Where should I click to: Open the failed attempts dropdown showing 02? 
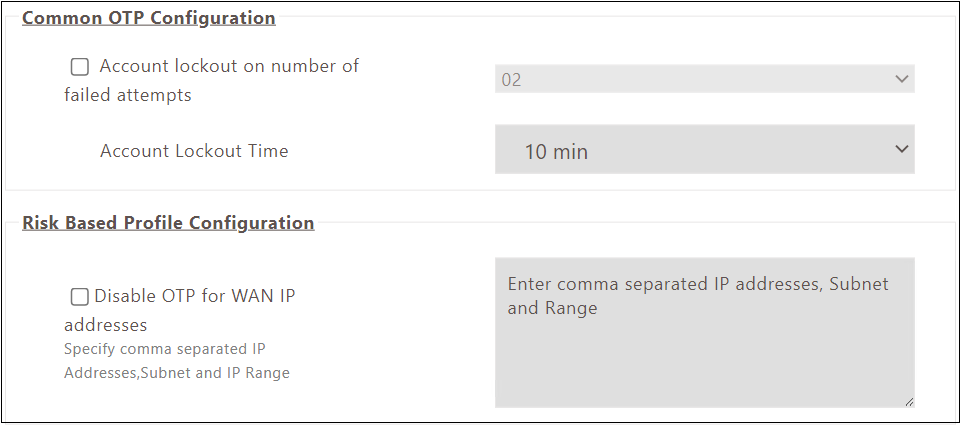click(704, 79)
